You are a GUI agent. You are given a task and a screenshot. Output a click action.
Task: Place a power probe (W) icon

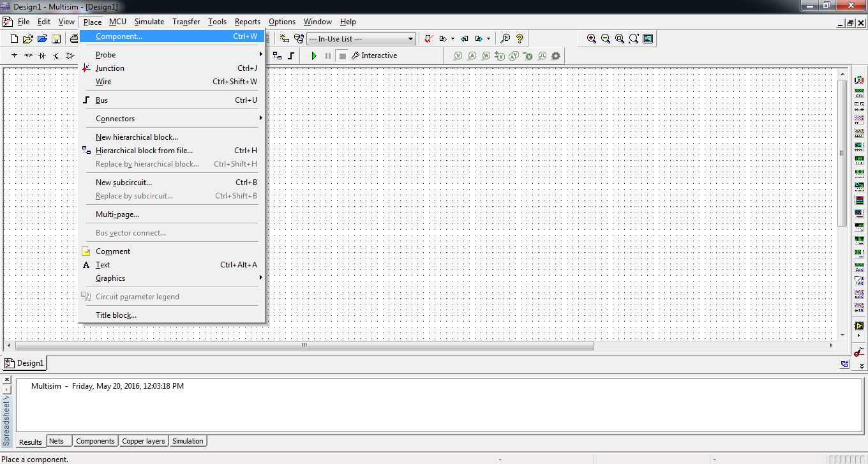click(x=486, y=56)
